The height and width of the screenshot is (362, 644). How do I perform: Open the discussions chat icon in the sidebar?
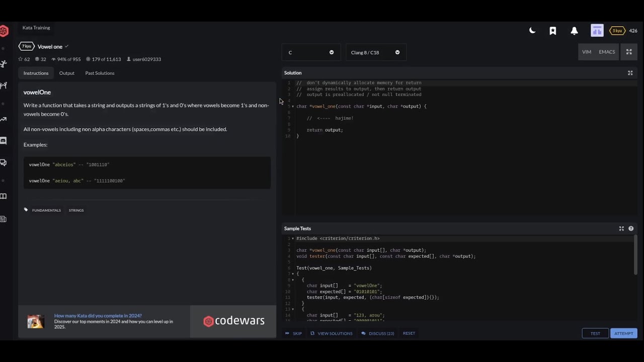(x=3, y=162)
